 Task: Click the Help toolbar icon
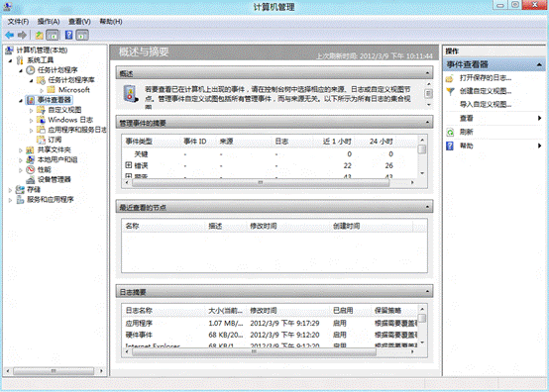pyautogui.click(x=69, y=35)
